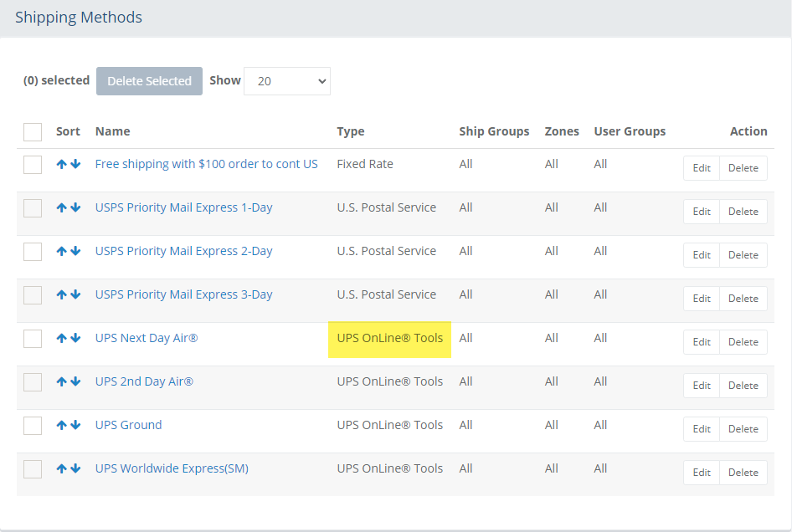Open UPS 2nd Day Air link
The width and height of the screenshot is (792, 532).
click(x=145, y=381)
